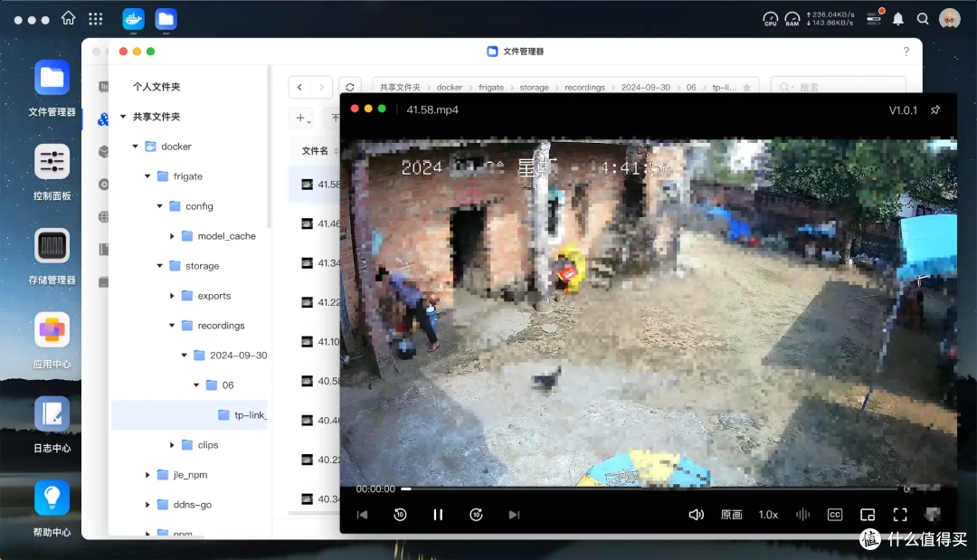Select the jle_npm folder in the tree
Image resolution: width=977 pixels, height=560 pixels.
click(190, 475)
